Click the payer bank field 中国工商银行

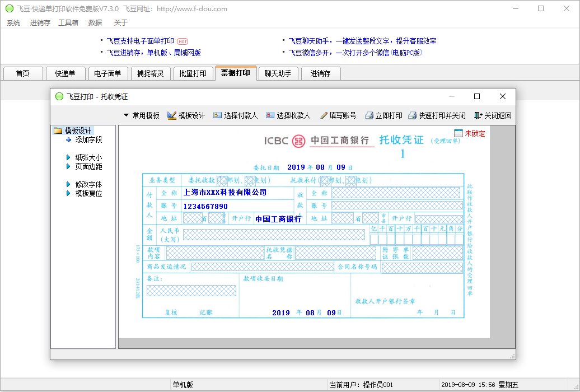coord(278,219)
